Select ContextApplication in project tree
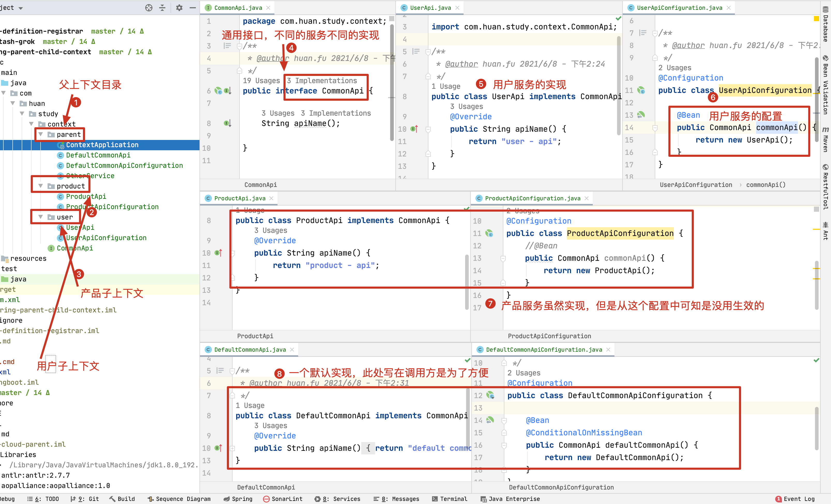The image size is (831, 504). (102, 145)
